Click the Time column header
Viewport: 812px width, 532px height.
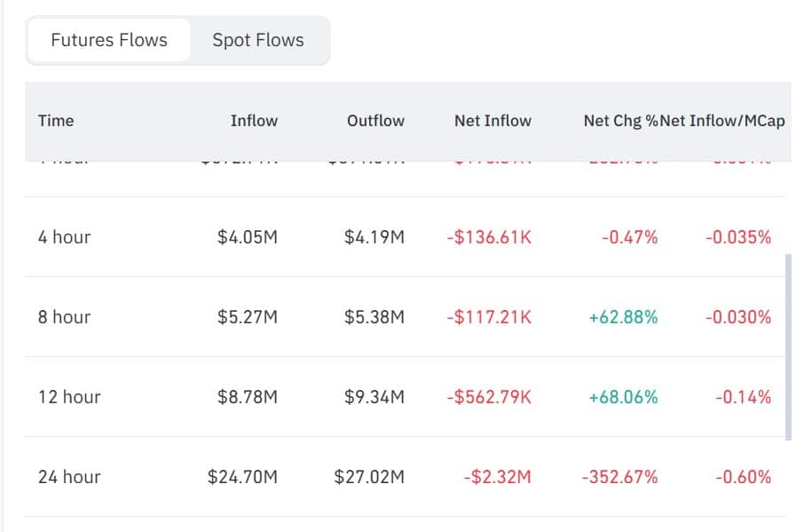(x=56, y=121)
